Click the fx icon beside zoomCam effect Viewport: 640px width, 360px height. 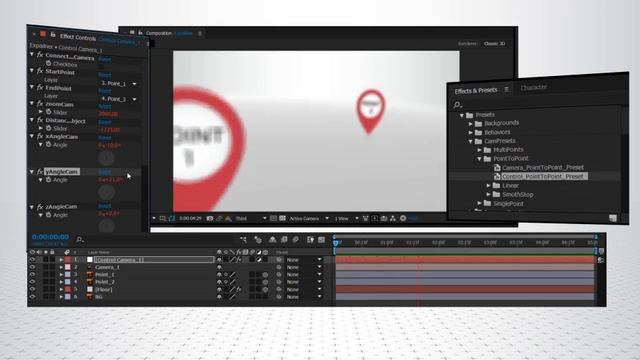tap(40, 104)
